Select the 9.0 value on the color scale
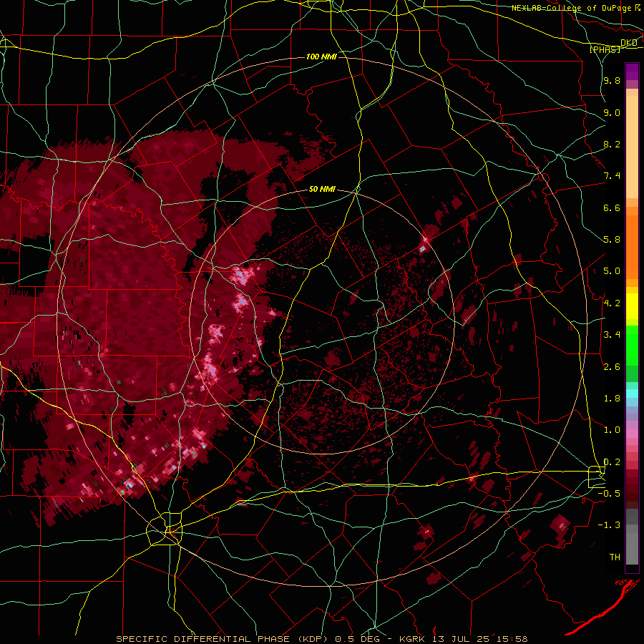644x644 pixels. click(612, 112)
